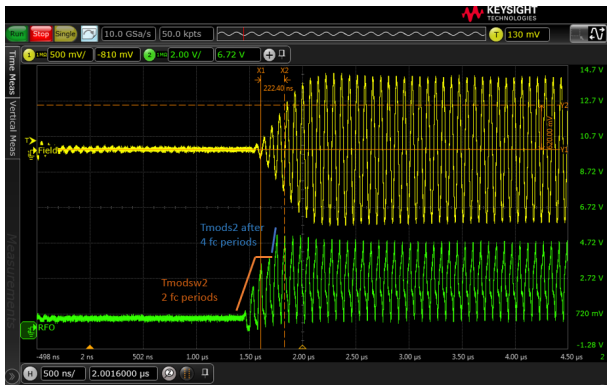Image resolution: width=612 pixels, height=389 pixels.
Task: Click the -498 ns time axis label
Action: [x=48, y=357]
